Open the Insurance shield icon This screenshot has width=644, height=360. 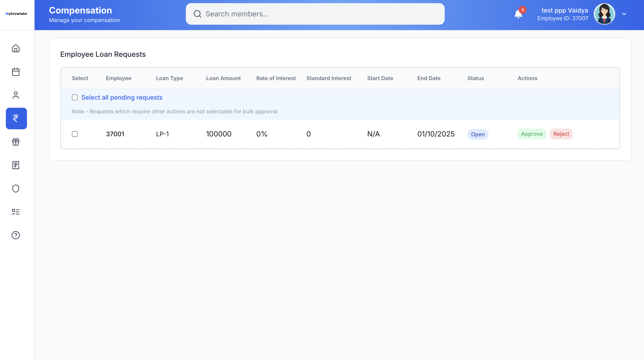point(16,189)
